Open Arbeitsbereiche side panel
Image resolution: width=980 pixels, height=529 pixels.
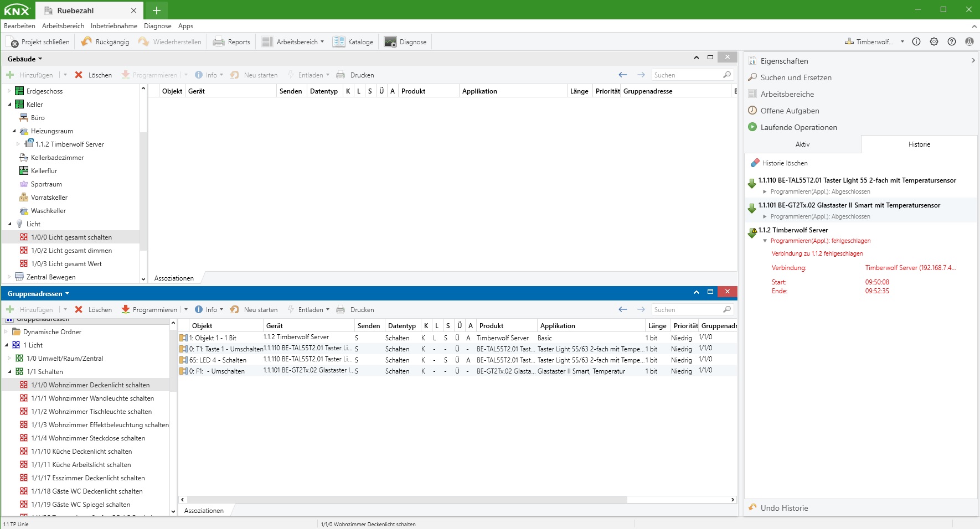point(787,94)
